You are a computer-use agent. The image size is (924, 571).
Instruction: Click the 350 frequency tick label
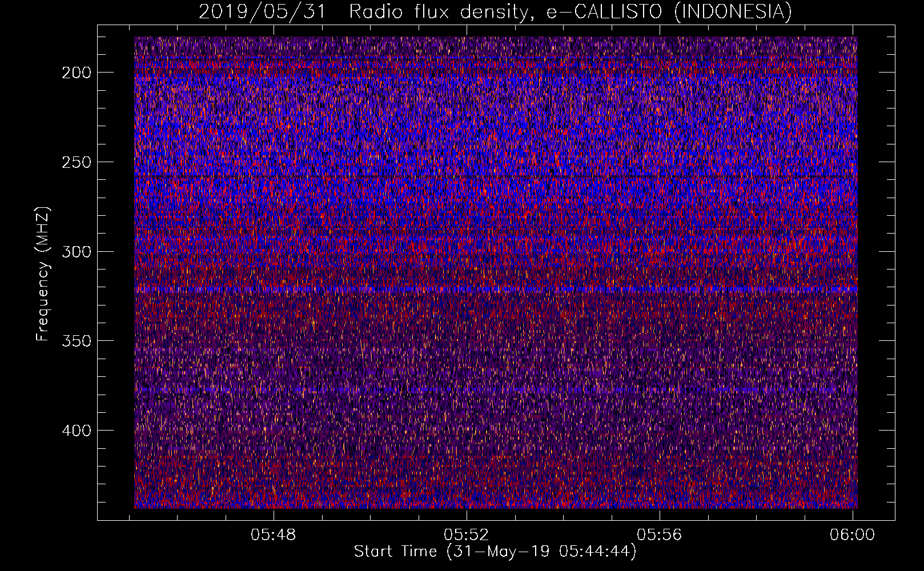coord(76,341)
